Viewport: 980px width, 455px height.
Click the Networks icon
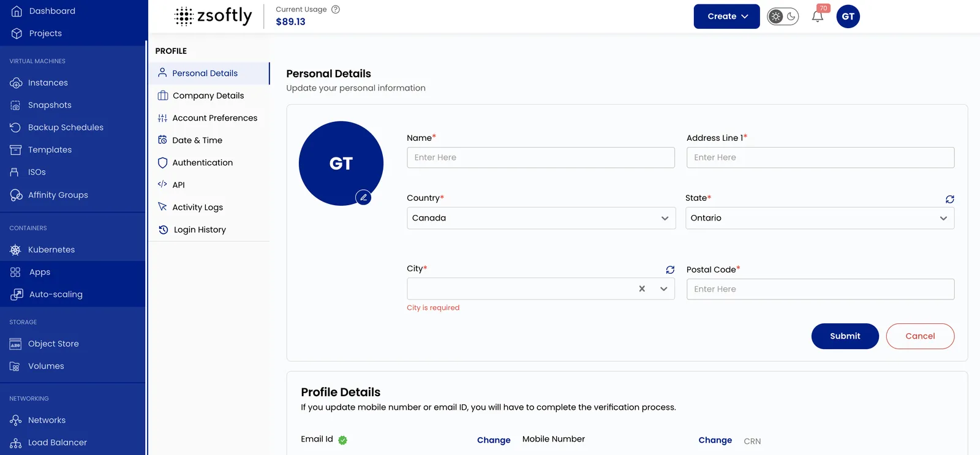15,420
